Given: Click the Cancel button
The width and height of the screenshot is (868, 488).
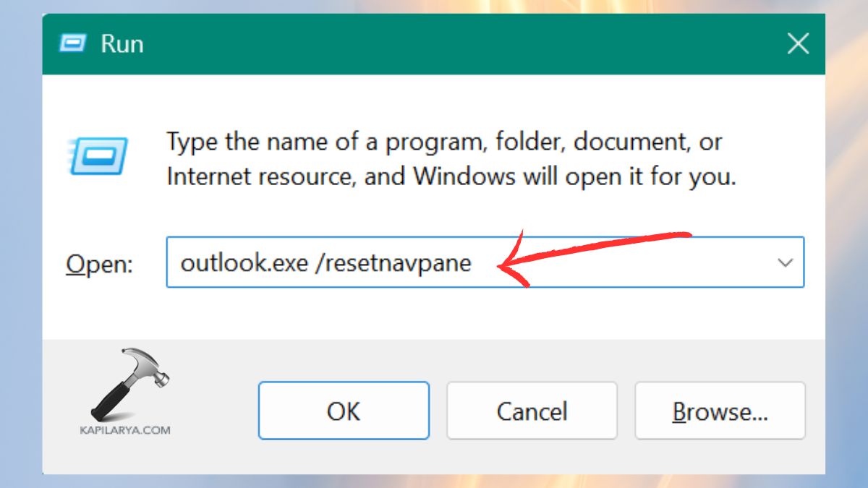Looking at the screenshot, I should [532, 411].
